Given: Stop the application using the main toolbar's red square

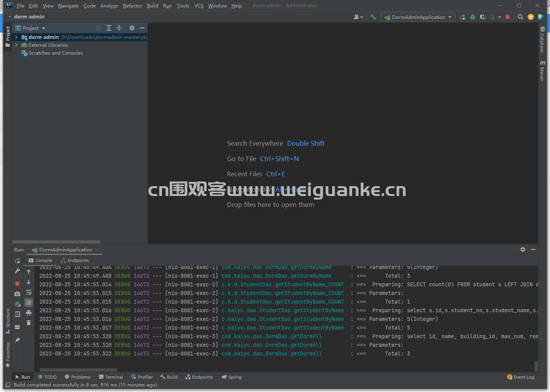Looking at the screenshot, I should (508, 17).
